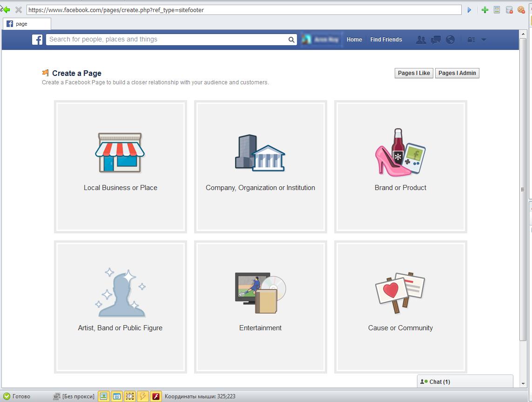This screenshot has width=532, height=402.
Task: Click the Cause or Community label
Action: click(x=400, y=327)
